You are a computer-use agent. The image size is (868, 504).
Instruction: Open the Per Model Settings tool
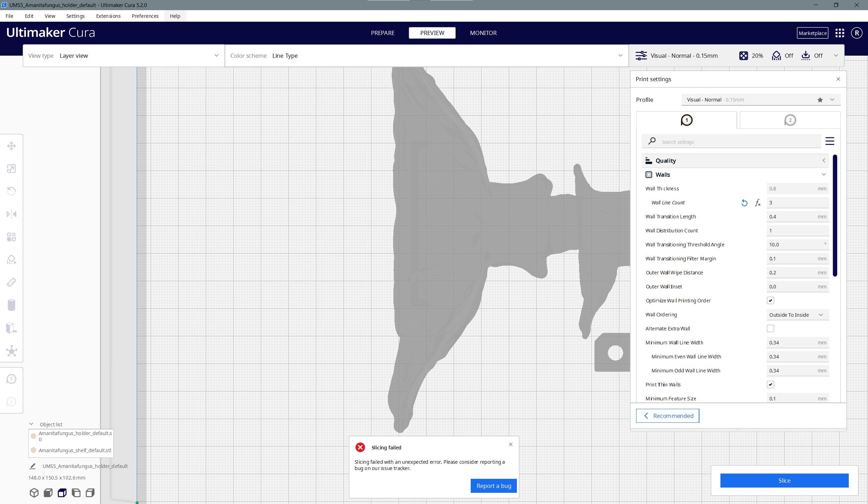[11, 237]
